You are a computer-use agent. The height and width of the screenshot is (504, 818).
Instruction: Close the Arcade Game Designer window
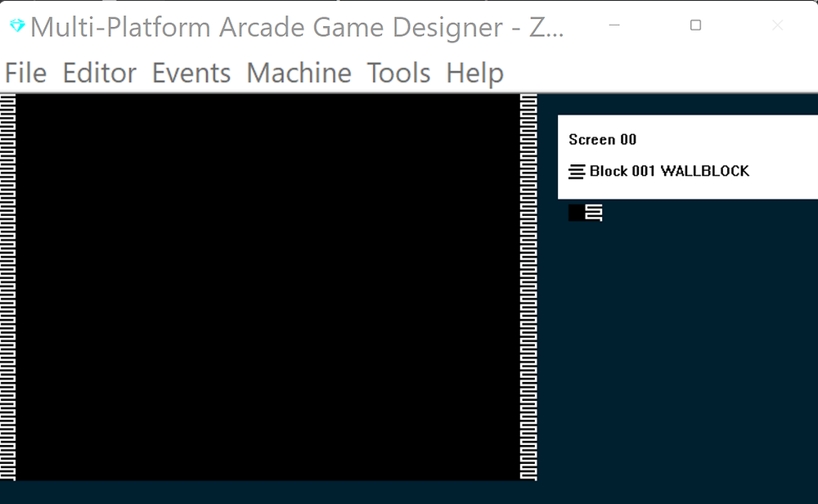point(777,25)
